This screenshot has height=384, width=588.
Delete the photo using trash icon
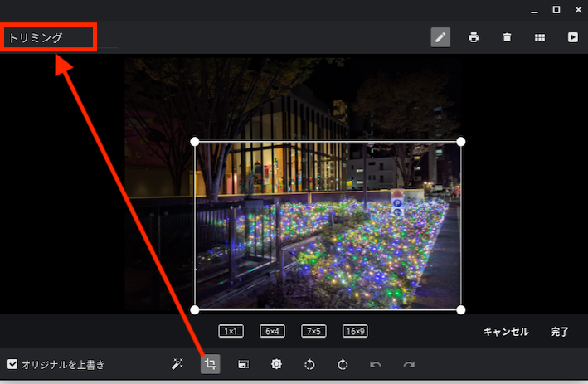coord(507,37)
